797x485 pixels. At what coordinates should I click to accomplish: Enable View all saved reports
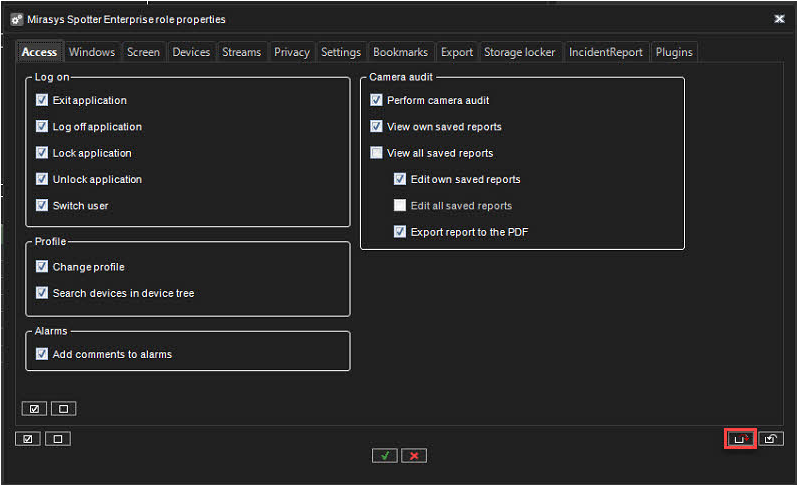[376, 153]
